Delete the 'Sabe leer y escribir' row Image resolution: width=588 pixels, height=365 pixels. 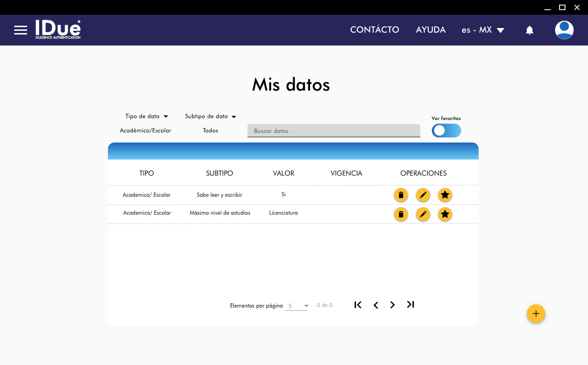pyautogui.click(x=401, y=195)
